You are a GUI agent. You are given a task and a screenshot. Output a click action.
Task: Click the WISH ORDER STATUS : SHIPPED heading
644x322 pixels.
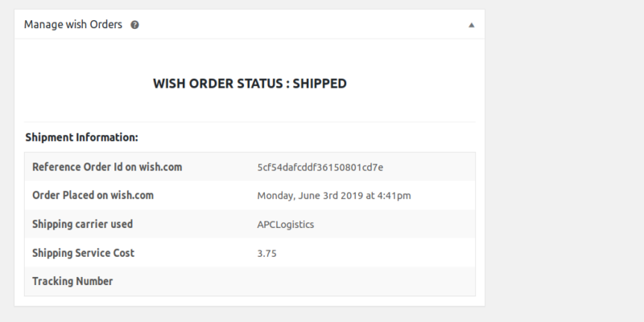click(250, 84)
